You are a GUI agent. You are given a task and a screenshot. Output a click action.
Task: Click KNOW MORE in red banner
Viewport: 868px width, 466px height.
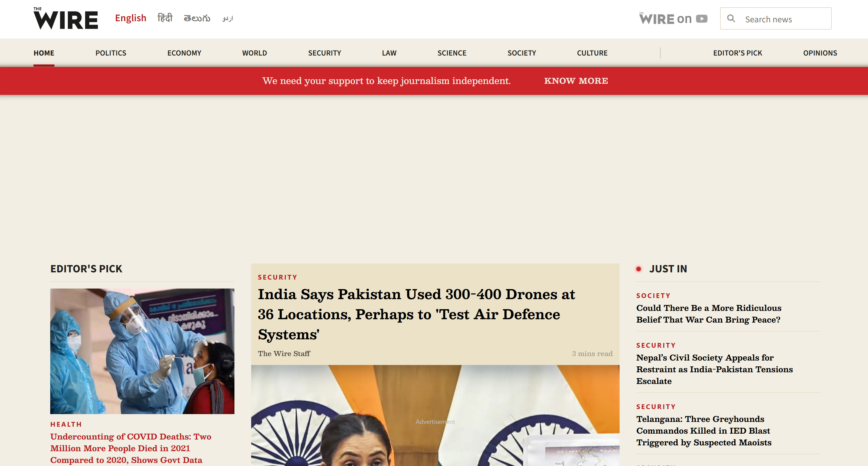click(576, 81)
